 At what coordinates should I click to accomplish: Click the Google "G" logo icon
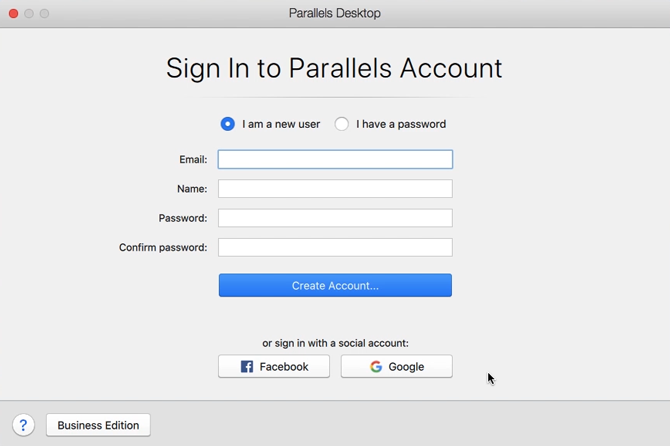point(376,367)
